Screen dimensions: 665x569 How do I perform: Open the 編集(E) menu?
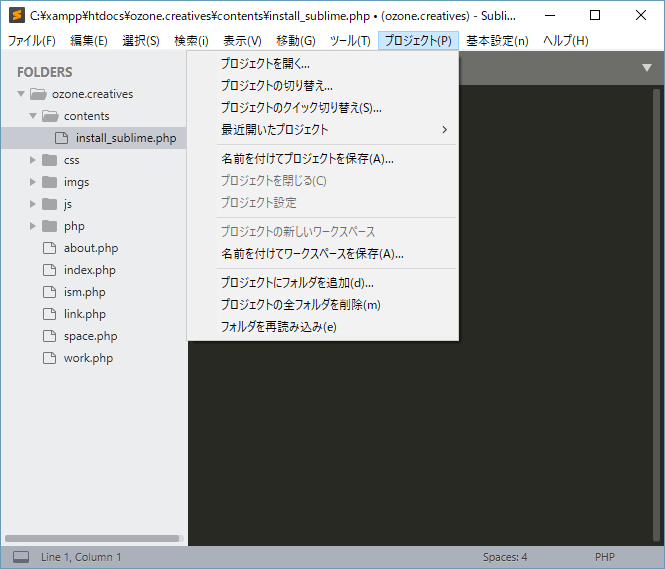89,41
